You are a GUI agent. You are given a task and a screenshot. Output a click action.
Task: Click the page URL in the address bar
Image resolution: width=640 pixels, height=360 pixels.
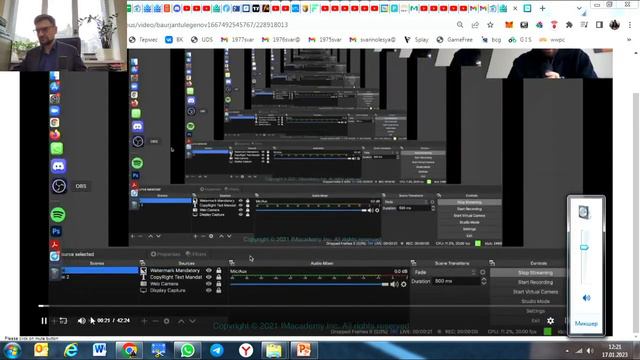[207, 25]
